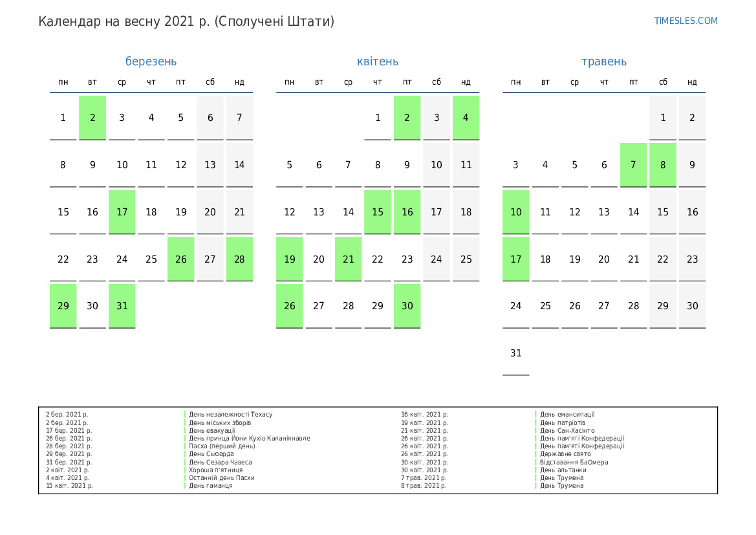Click the 'День незалежності Техасу' legend entry
This screenshot has width=756, height=535.
point(230,415)
